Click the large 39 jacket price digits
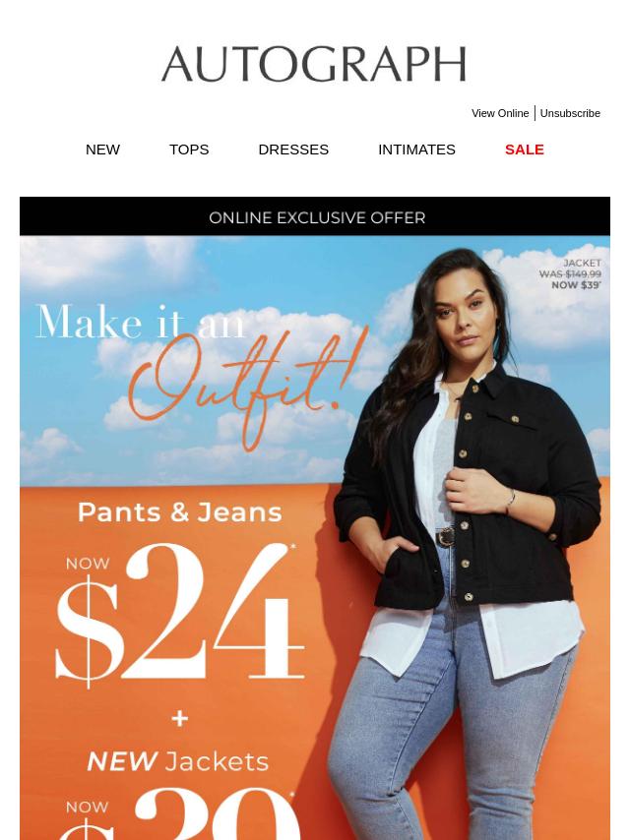This screenshot has width=630, height=840. coord(218,814)
